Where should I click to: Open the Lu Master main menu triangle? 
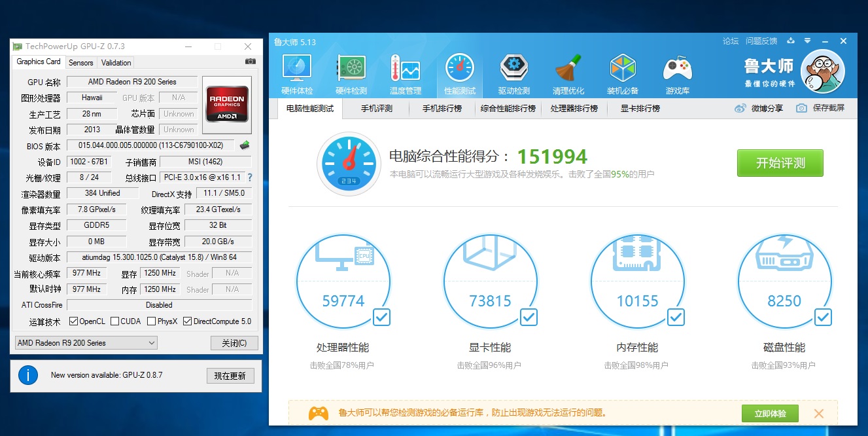pos(808,41)
